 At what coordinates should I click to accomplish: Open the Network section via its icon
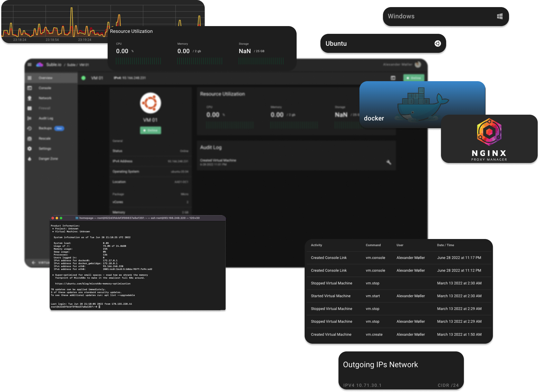[30, 98]
